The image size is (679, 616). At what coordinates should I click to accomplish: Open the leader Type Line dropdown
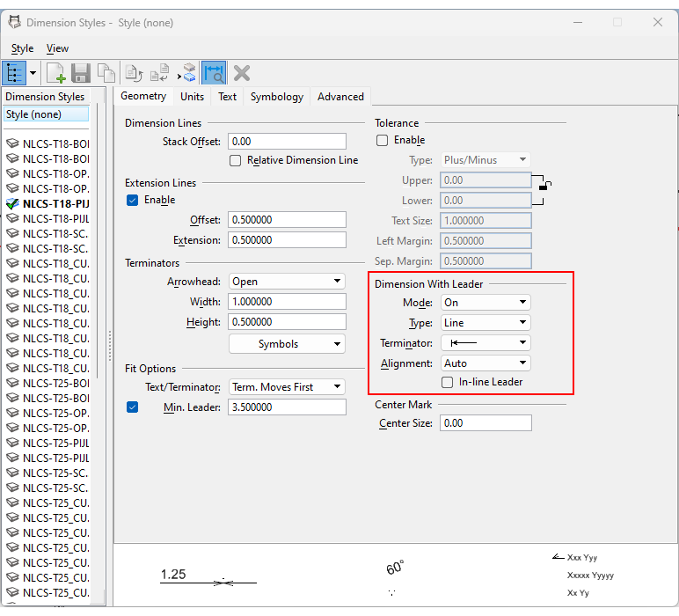486,323
